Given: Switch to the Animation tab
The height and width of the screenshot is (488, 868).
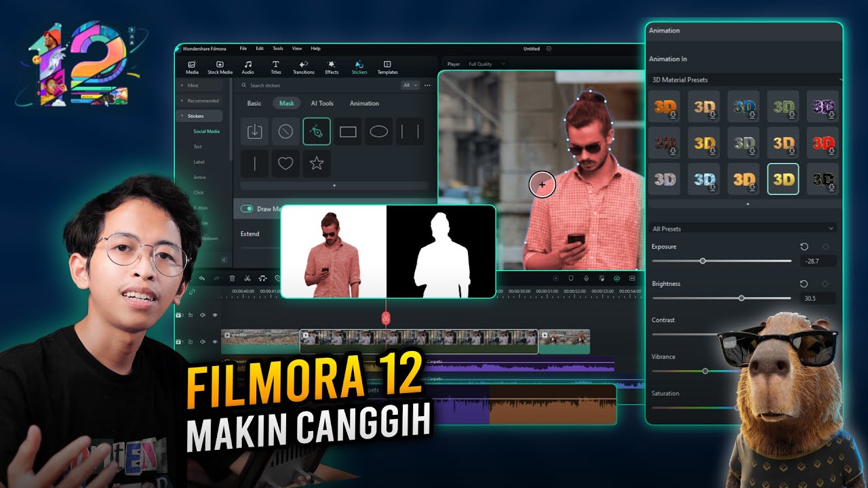Looking at the screenshot, I should 364,104.
